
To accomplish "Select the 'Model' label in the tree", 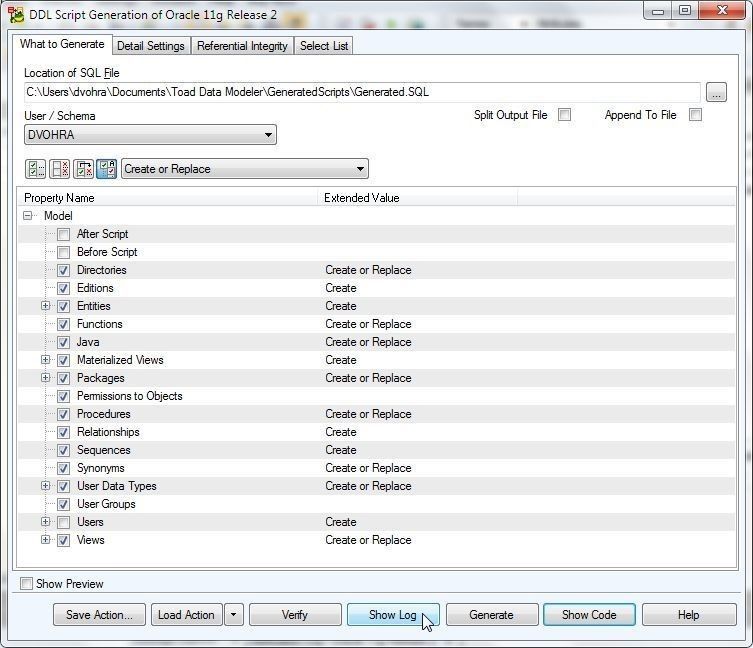I will click(x=58, y=216).
